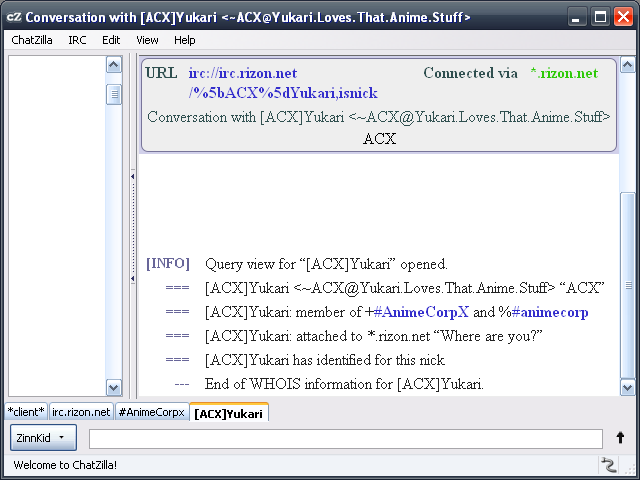Open the View menu
This screenshot has height=480, width=640.
147,40
